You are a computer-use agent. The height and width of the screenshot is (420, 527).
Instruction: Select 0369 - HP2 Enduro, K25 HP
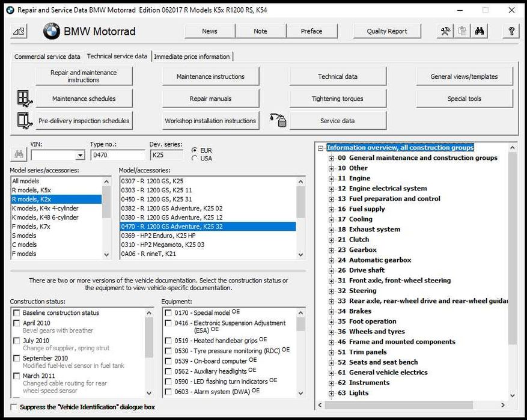[x=208, y=236]
